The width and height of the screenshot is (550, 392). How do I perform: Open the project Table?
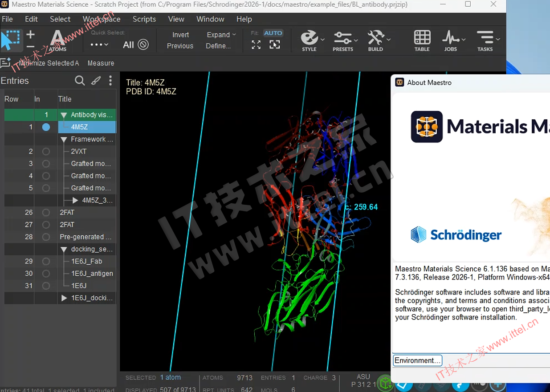click(422, 40)
